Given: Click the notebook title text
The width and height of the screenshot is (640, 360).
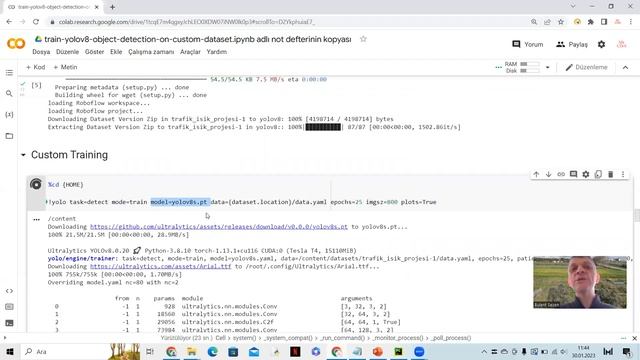Looking at the screenshot, I should 198,39.
